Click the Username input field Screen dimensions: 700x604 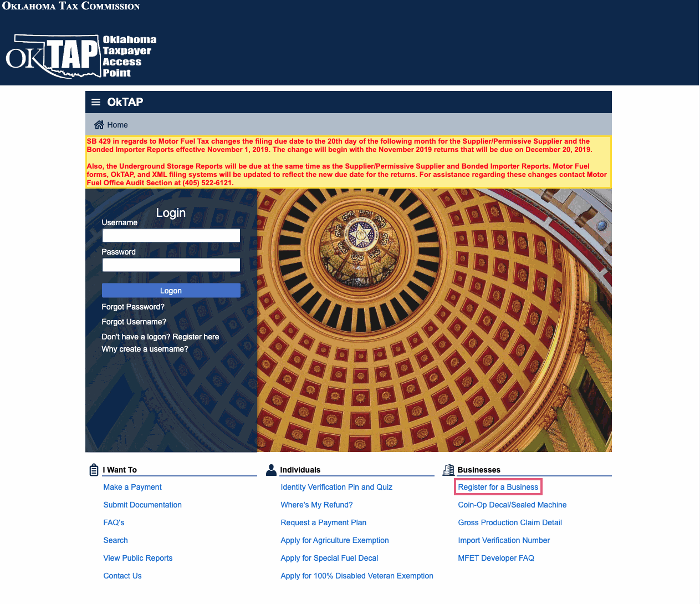(171, 235)
